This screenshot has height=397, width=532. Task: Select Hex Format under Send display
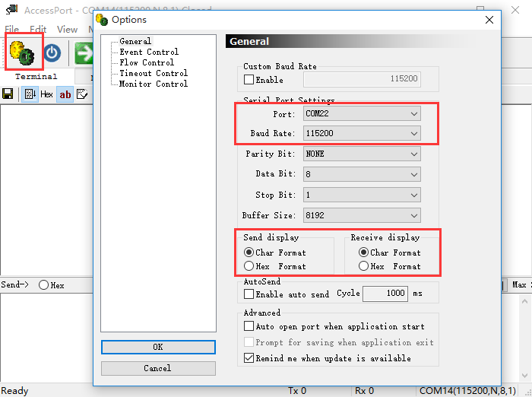(249, 267)
